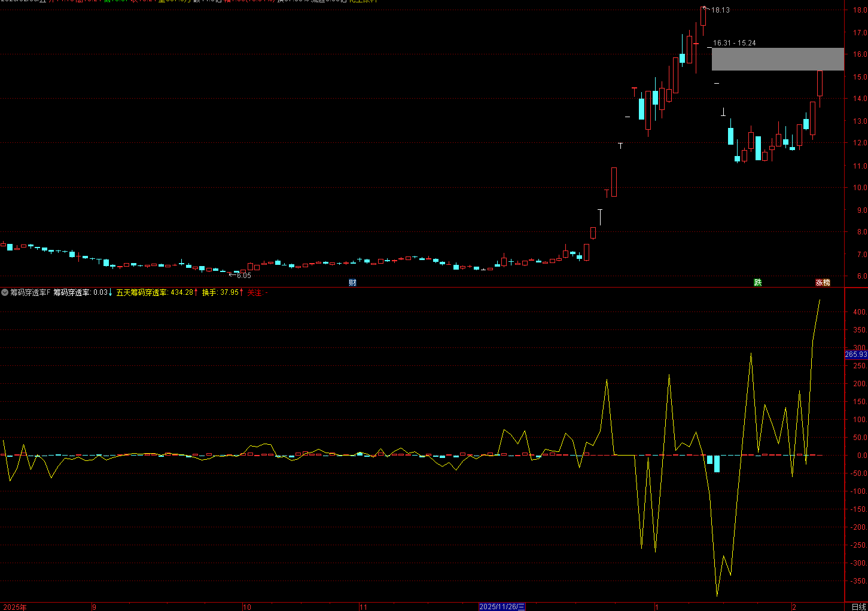This screenshot has height=611, width=868.
Task: Click the month 9 axis label
Action: pos(95,607)
